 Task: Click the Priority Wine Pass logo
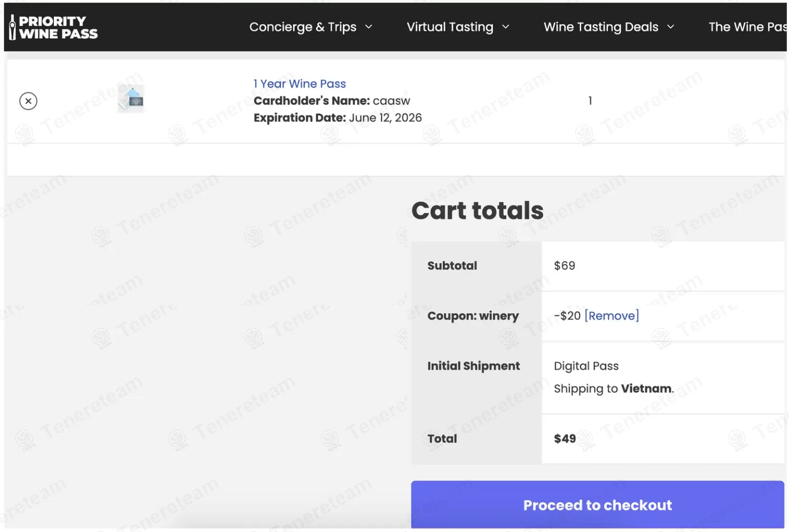tap(53, 27)
